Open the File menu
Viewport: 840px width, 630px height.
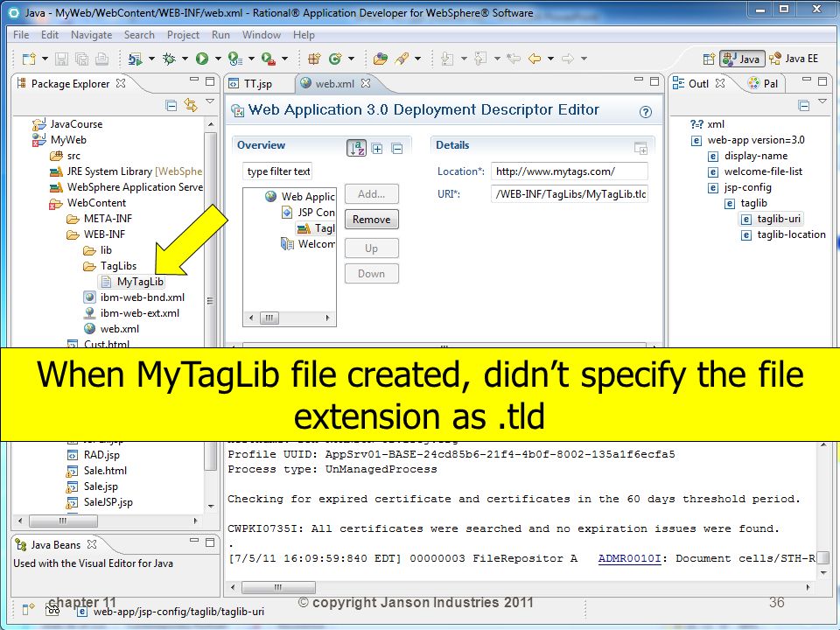click(21, 35)
